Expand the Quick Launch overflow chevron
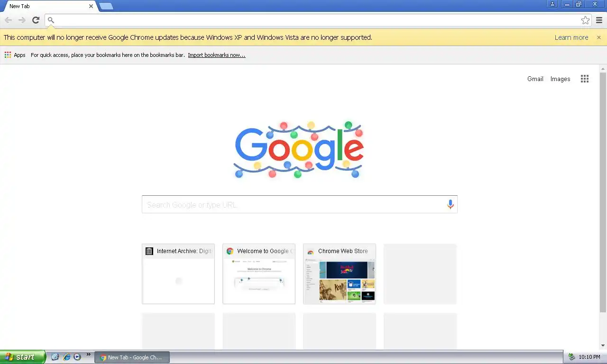This screenshot has height=364, width=607. click(x=88, y=355)
